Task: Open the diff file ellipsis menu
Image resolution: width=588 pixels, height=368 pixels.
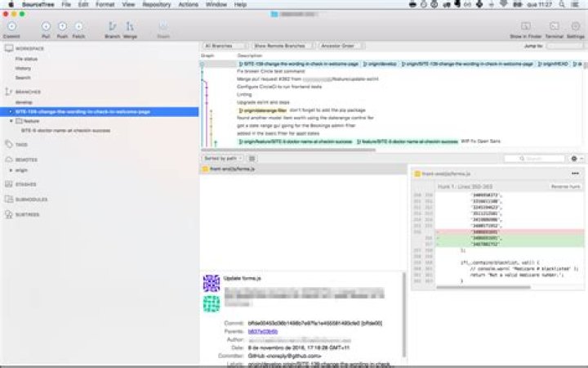Action: point(575,173)
